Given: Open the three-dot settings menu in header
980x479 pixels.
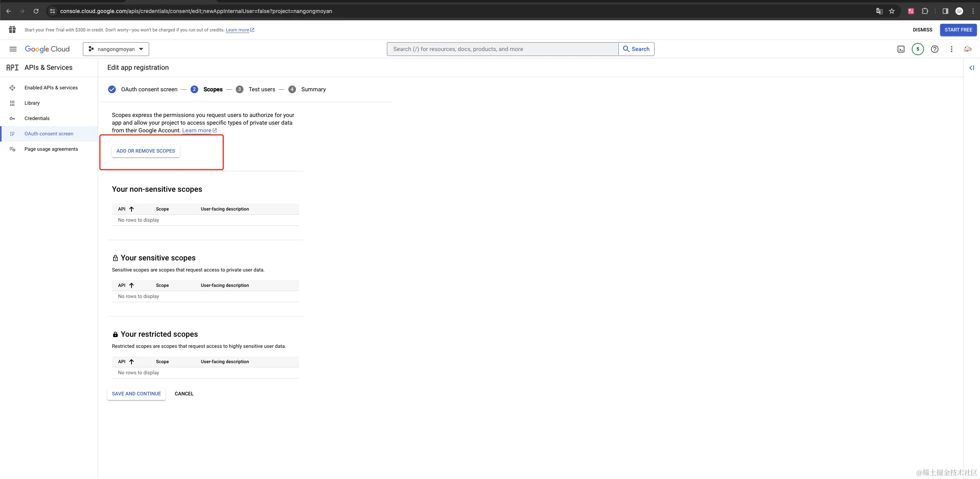Looking at the screenshot, I should pos(951,49).
